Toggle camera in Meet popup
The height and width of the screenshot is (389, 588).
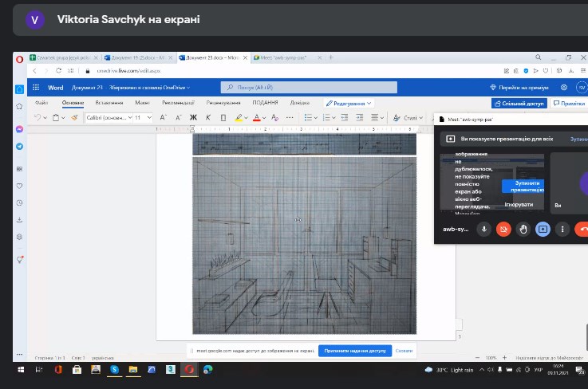click(x=503, y=229)
